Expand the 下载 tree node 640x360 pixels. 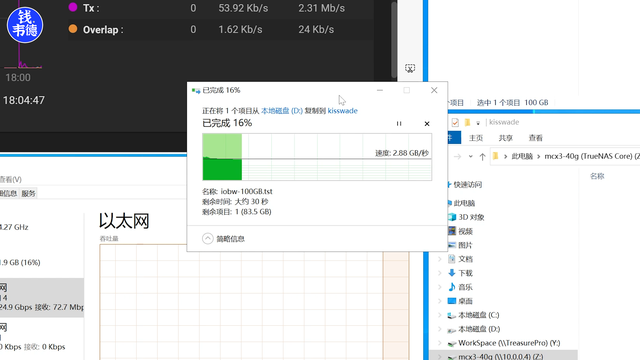(440, 273)
